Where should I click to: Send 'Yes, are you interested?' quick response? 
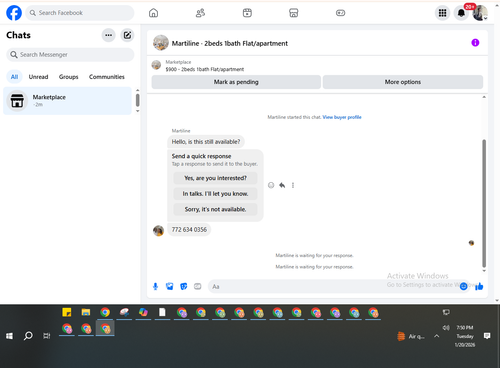click(x=215, y=178)
